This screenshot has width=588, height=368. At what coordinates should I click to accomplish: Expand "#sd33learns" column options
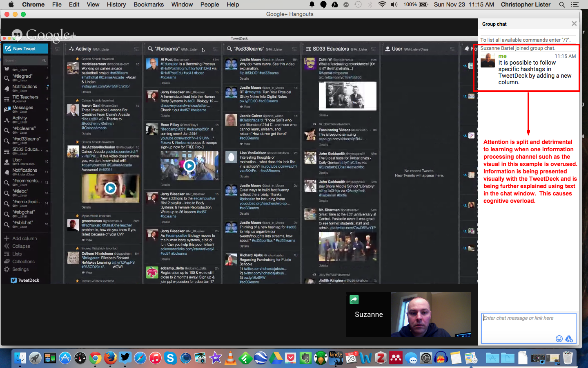(294, 49)
